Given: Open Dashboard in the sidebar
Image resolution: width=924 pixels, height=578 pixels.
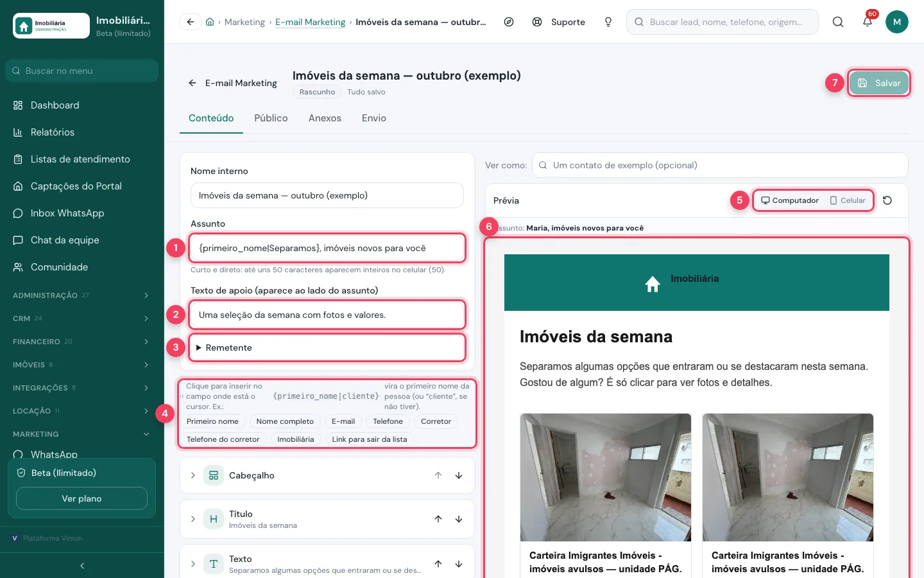Looking at the screenshot, I should click(82, 105).
